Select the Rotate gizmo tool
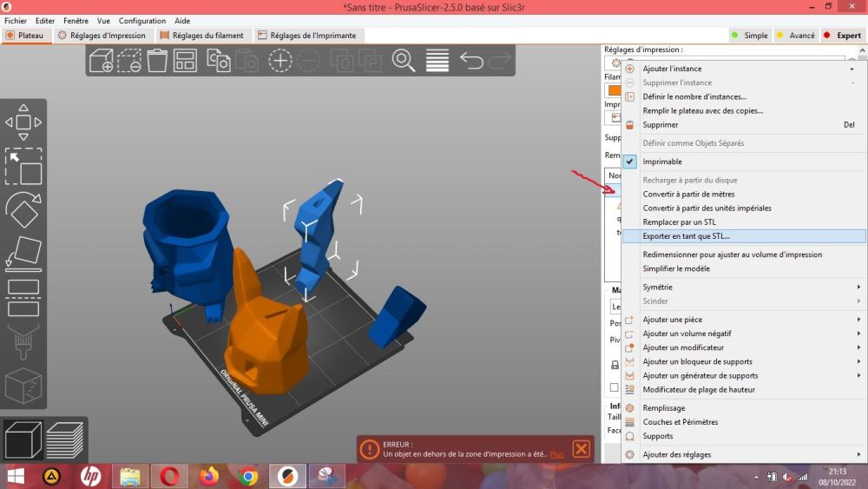The height and width of the screenshot is (489, 868). click(23, 210)
